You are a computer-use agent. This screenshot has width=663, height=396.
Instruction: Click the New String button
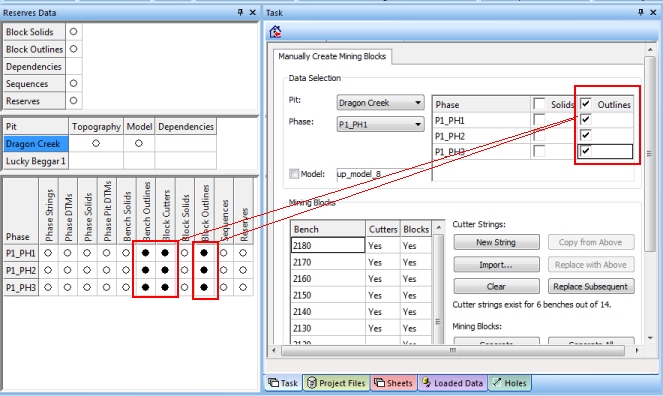(x=496, y=242)
